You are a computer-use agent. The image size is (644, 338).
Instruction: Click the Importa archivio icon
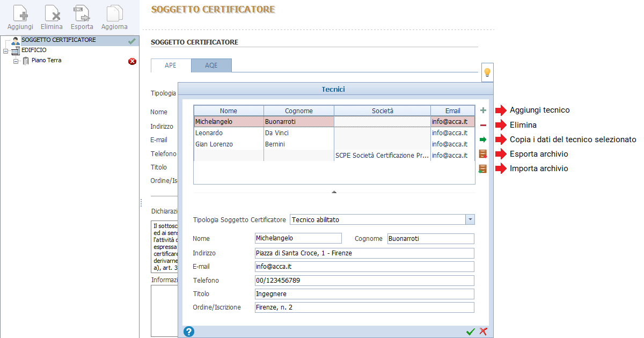click(x=483, y=168)
